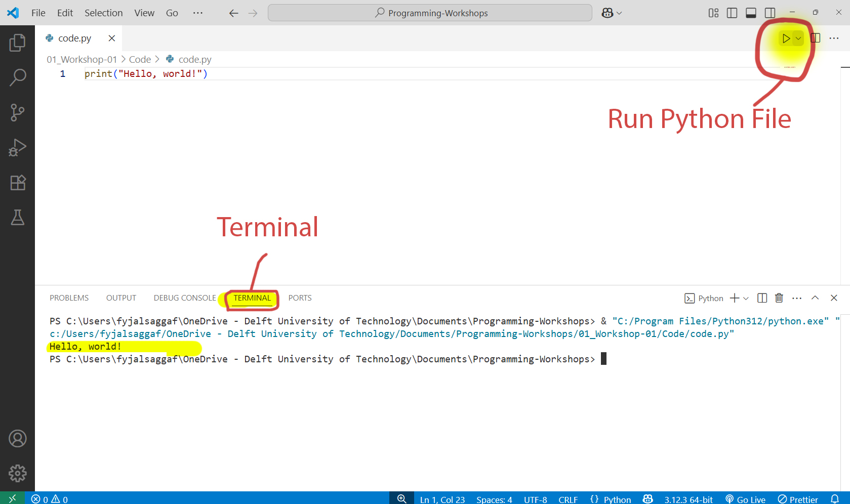
Task: Split the editor to the right
Action: point(816,38)
